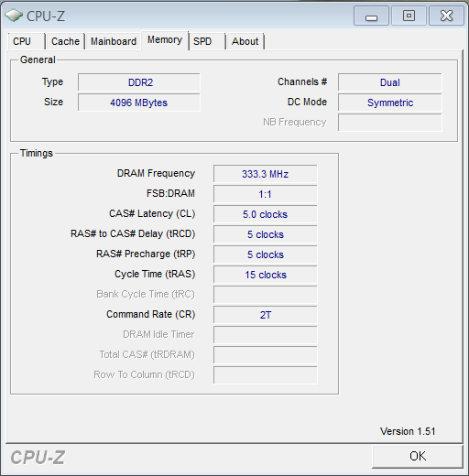Screen dimensions: 469x476
Task: Click the empty NB Frequency field
Action: tap(390, 123)
